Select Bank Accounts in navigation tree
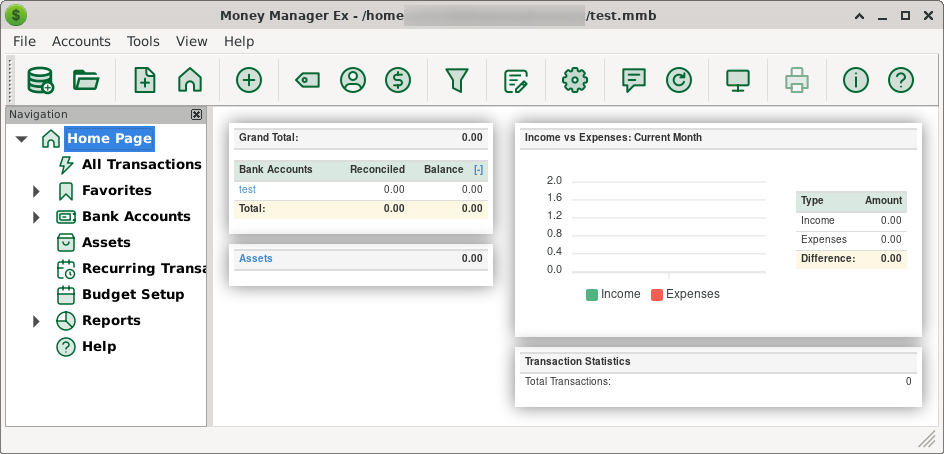This screenshot has height=454, width=944. coord(136,217)
